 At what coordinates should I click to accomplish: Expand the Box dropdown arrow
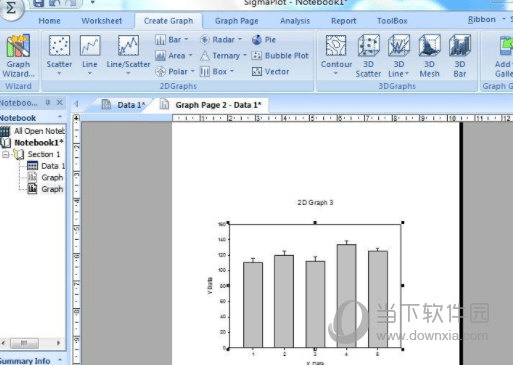232,71
